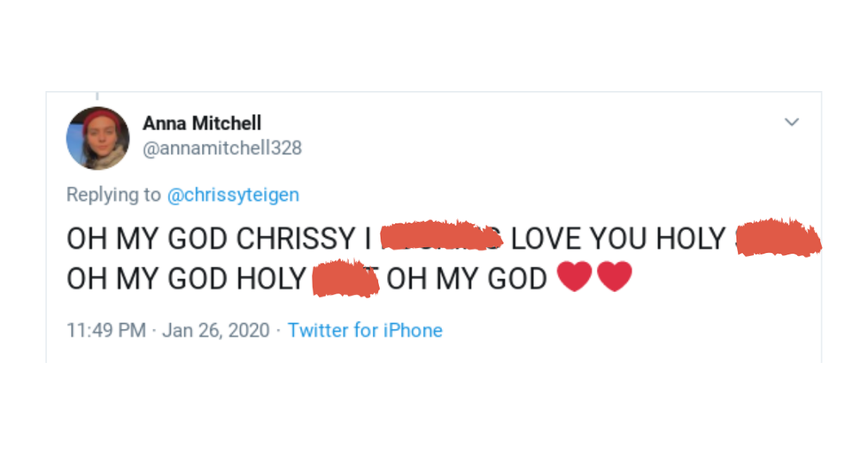Click the 'Replying to' label

(x=114, y=196)
